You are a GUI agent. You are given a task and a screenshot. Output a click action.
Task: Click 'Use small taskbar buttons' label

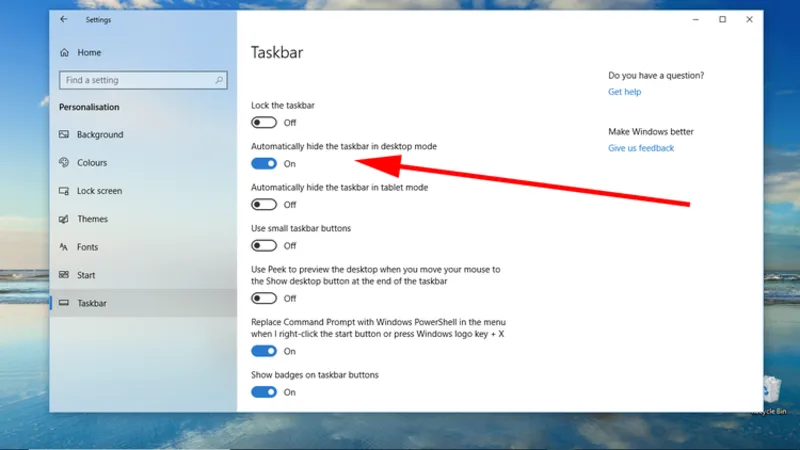click(x=301, y=228)
